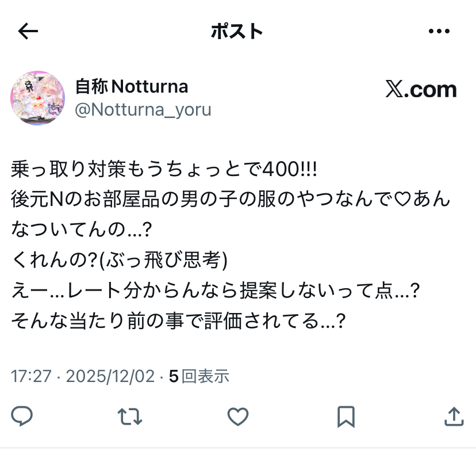Screen dimensions: 476x462
Task: Share the post via the upload arrow icon
Action: click(x=454, y=417)
